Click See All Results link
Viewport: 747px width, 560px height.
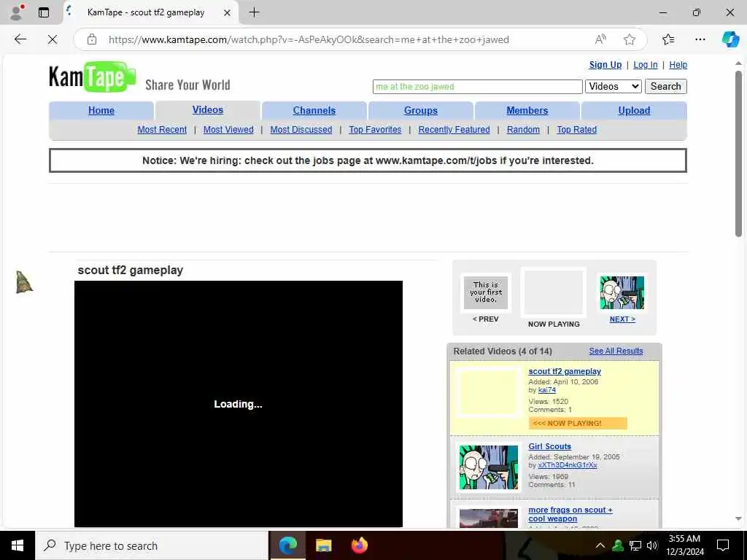pos(616,351)
